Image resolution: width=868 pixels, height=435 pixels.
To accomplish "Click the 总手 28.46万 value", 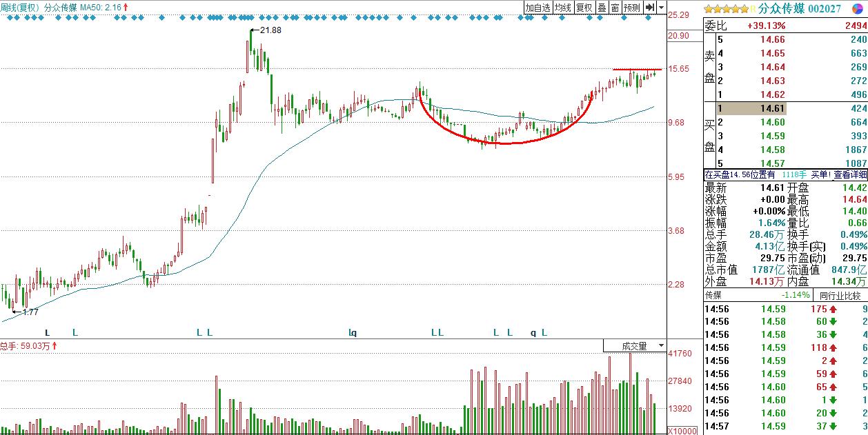I will tap(767, 234).
